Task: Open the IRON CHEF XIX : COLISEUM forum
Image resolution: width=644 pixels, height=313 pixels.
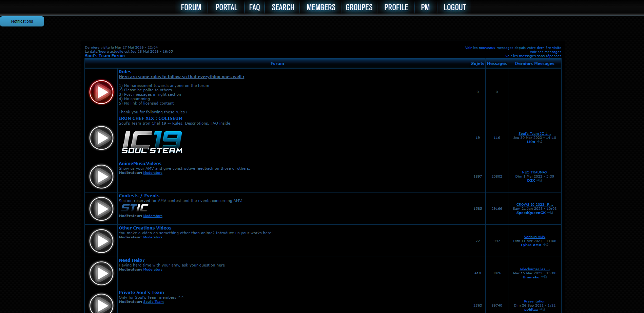Action: click(x=151, y=118)
